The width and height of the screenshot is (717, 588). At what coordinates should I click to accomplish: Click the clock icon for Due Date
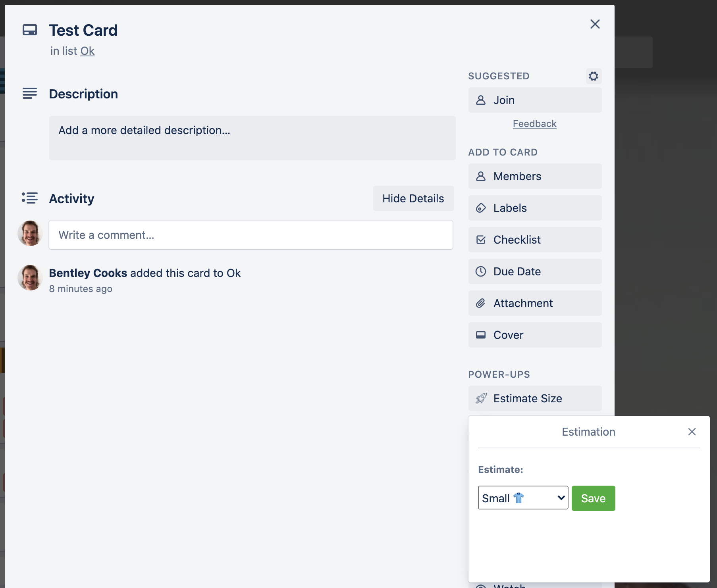click(481, 271)
